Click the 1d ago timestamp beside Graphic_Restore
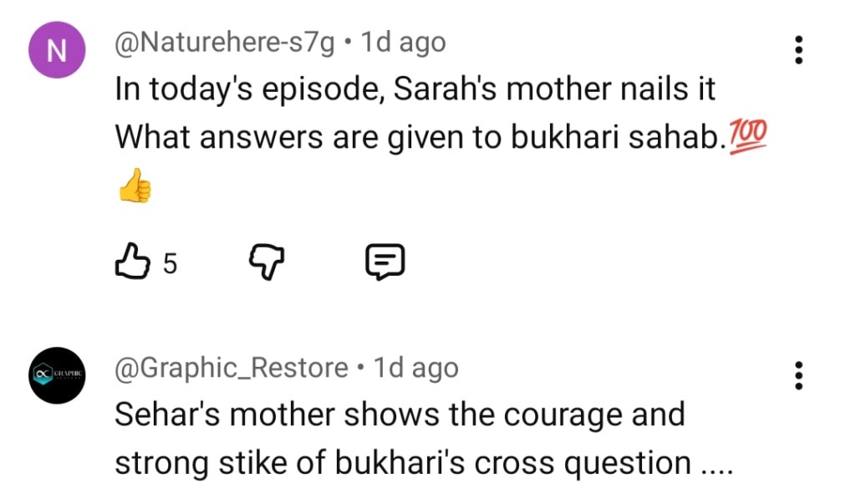 (416, 368)
